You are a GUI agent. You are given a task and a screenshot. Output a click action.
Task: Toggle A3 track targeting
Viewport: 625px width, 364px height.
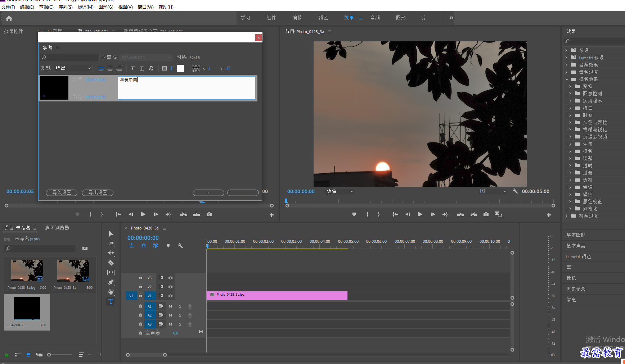pos(149,324)
